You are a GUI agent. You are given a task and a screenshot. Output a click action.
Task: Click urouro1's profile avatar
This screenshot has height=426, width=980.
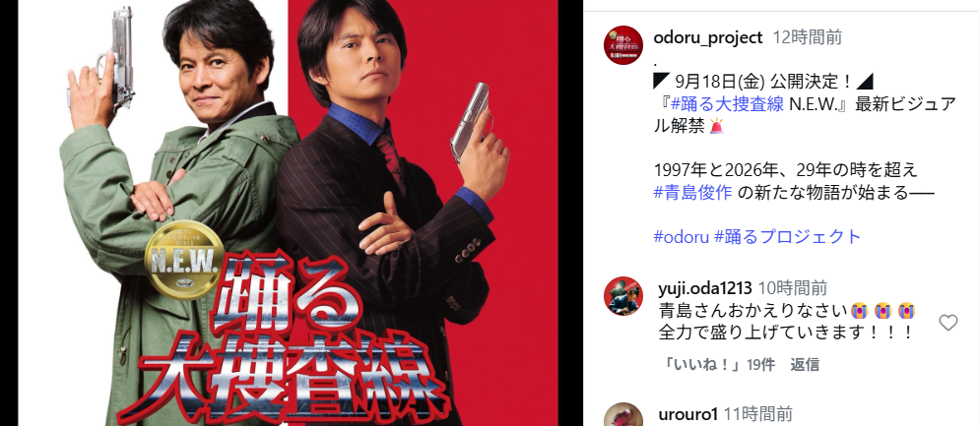[x=623, y=415]
